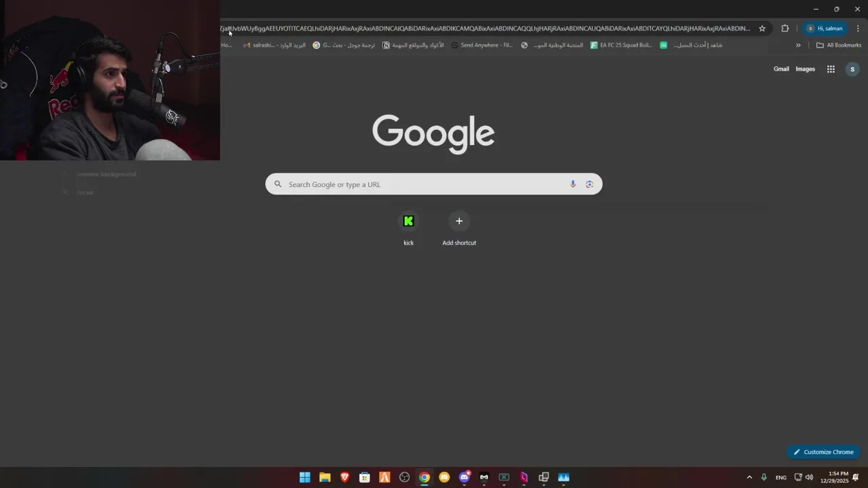868x488 pixels.
Task: Bookmark this tab with the star icon
Action: [762, 28]
